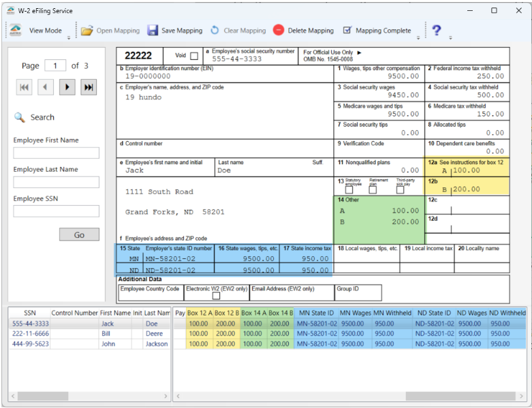This screenshot has height=408, width=532.
Task: Go to the last page arrow
Action: point(89,87)
